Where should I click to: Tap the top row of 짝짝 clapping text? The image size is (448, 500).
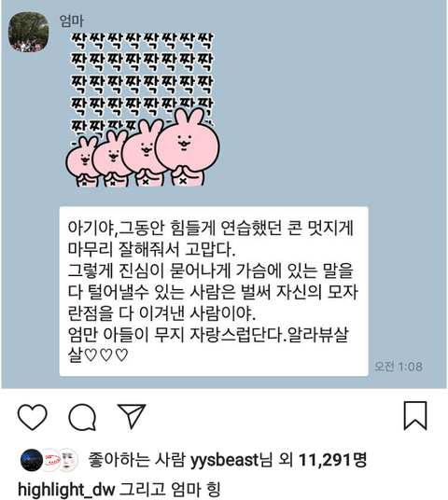[141, 41]
